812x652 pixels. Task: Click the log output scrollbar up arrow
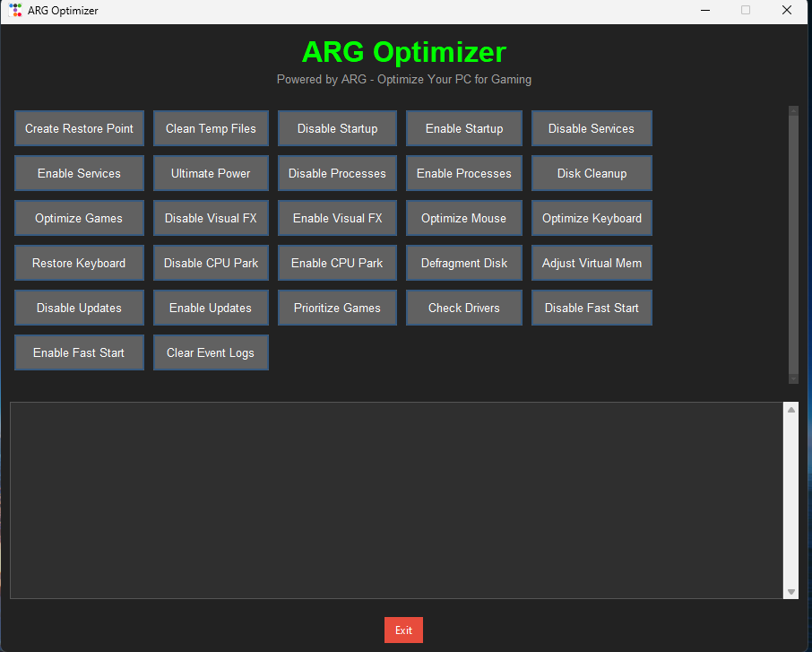(x=790, y=410)
